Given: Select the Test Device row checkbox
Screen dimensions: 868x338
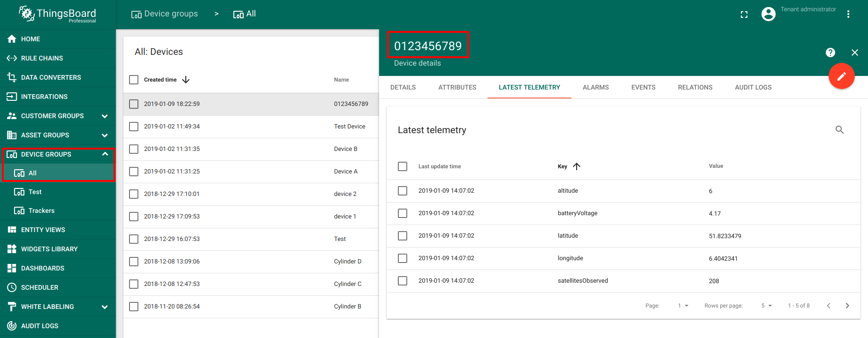Looking at the screenshot, I should pos(134,127).
